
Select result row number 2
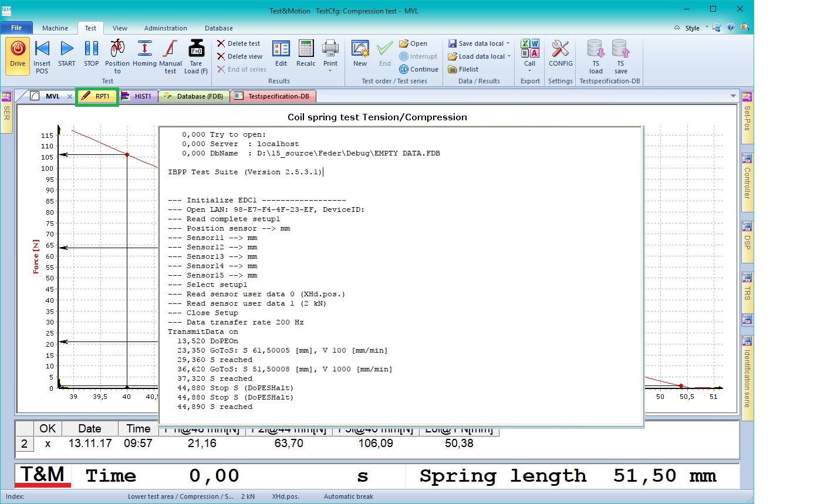pos(24,444)
